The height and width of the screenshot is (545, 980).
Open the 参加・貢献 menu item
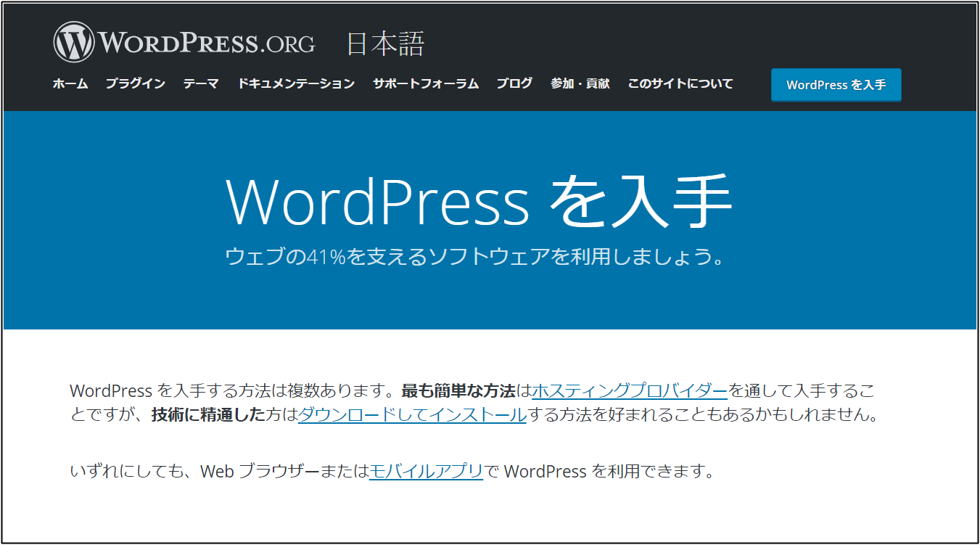(580, 83)
